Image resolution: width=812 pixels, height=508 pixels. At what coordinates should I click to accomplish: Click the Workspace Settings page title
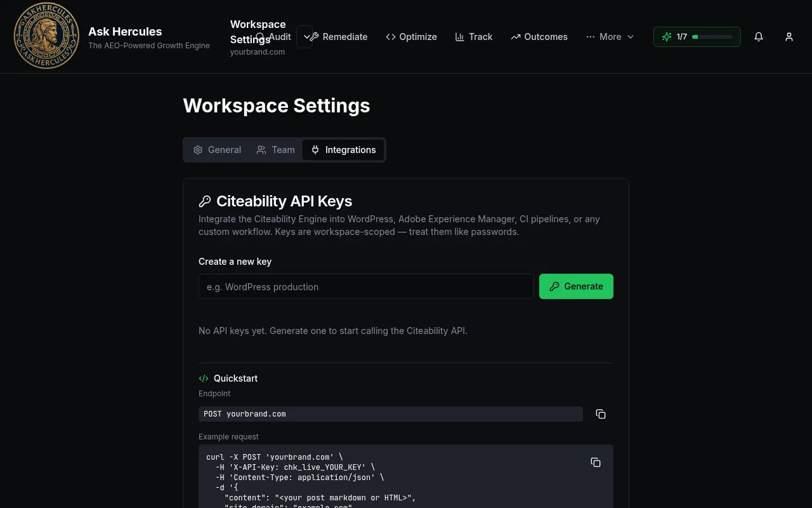277,105
